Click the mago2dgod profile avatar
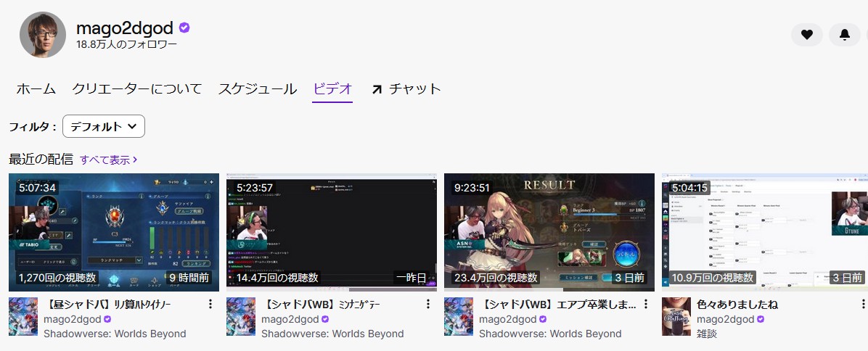868x351 pixels. (x=43, y=35)
